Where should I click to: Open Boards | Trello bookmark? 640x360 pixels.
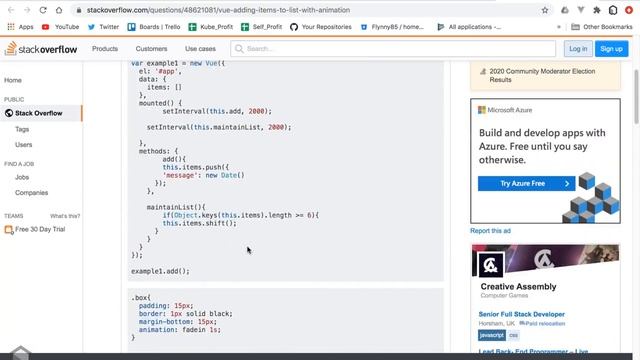pyautogui.click(x=154, y=27)
